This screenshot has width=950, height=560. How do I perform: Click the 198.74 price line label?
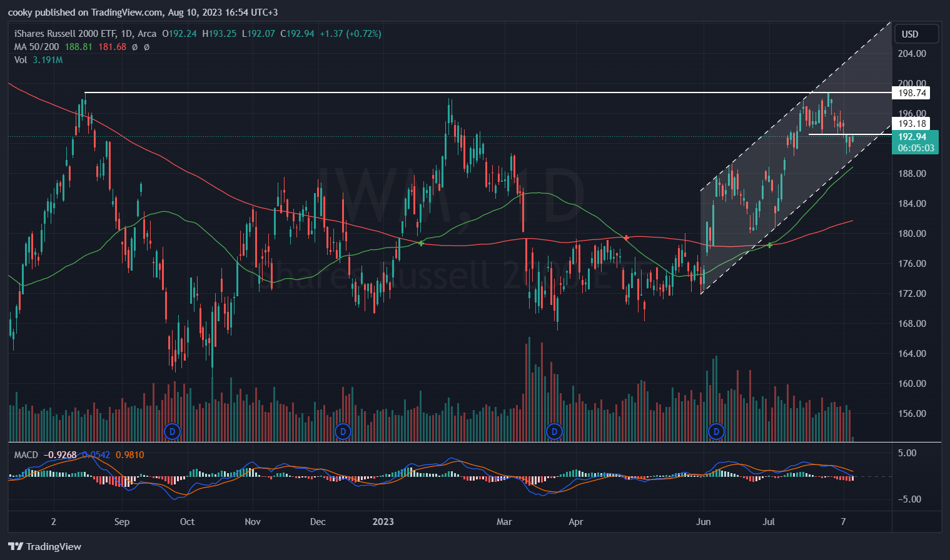pyautogui.click(x=912, y=93)
